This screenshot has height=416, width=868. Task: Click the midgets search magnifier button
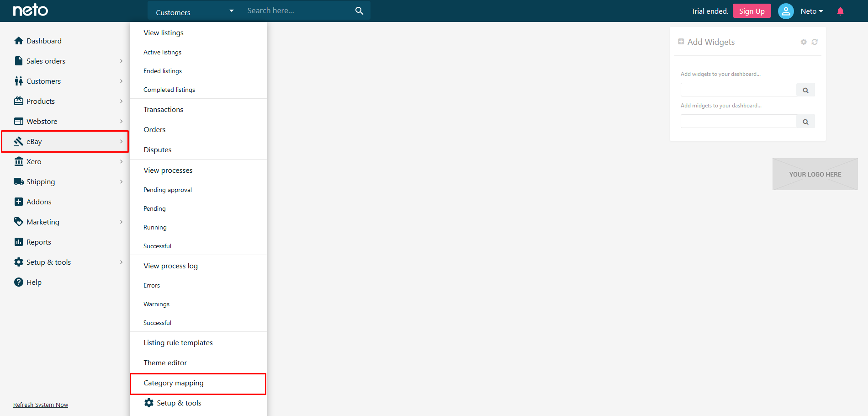806,122
